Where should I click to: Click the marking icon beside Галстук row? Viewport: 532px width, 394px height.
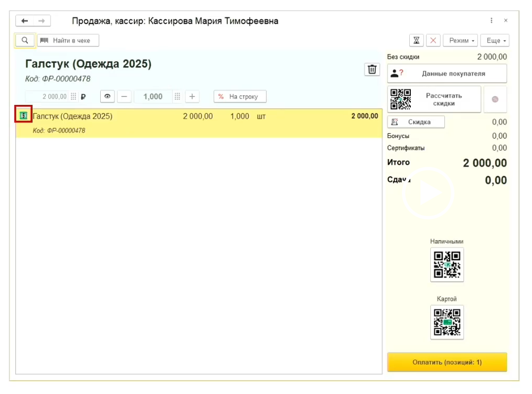[23, 116]
